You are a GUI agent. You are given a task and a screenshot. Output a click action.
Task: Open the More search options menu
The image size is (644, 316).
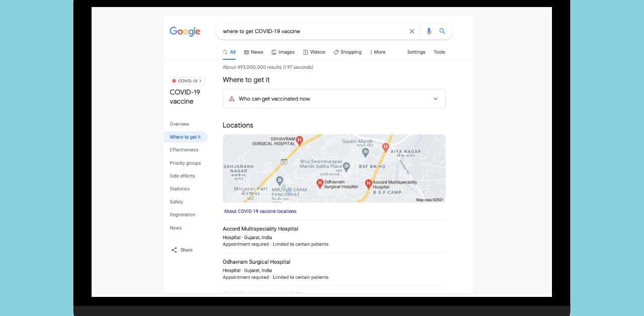click(x=377, y=52)
